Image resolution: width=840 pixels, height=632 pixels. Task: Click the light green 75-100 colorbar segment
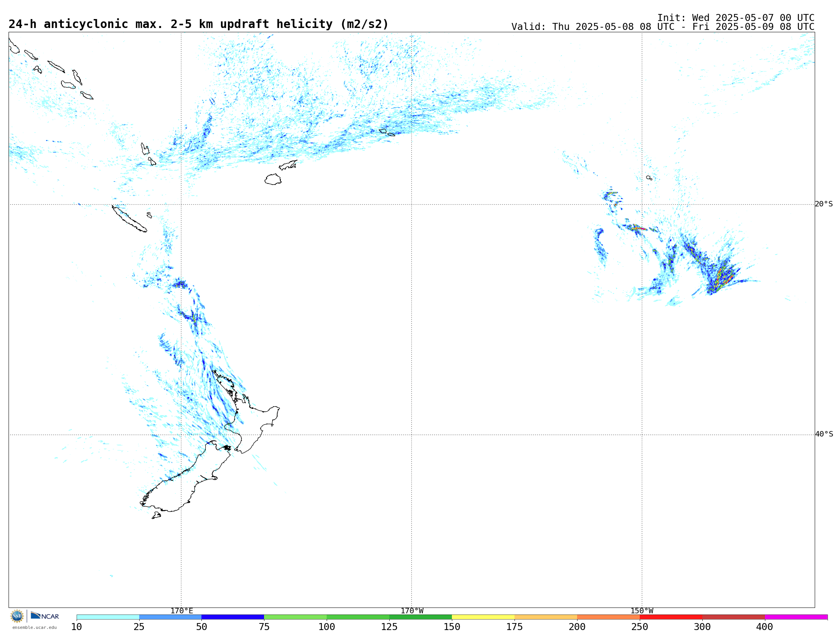point(295,617)
